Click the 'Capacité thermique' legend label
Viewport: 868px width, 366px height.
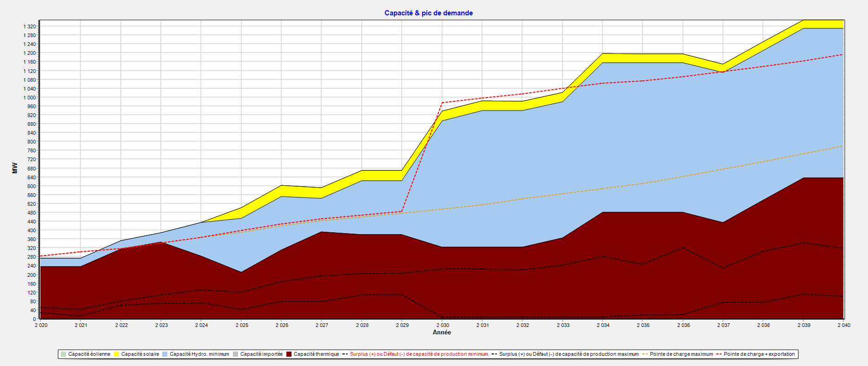tap(316, 354)
